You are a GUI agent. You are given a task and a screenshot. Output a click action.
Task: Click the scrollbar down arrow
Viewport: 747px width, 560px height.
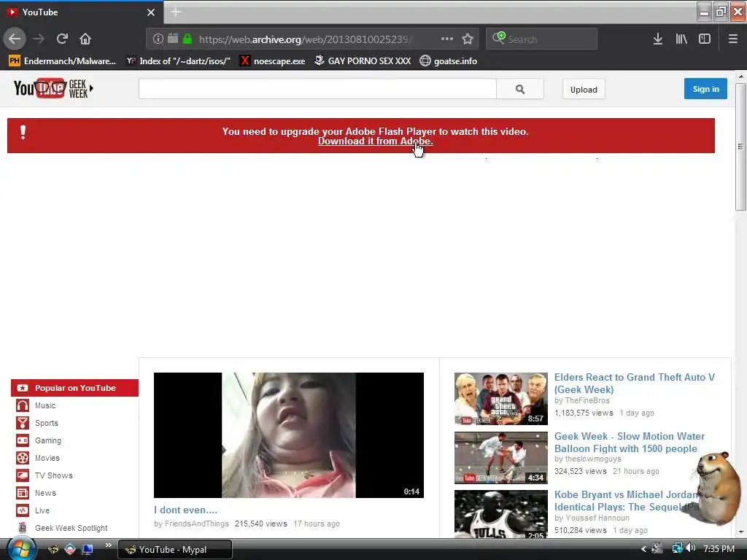(740, 532)
